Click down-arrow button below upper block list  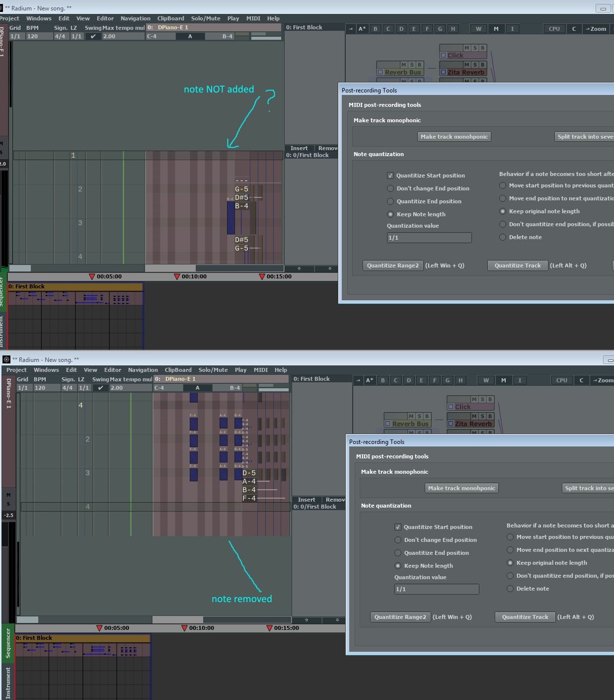point(330,268)
